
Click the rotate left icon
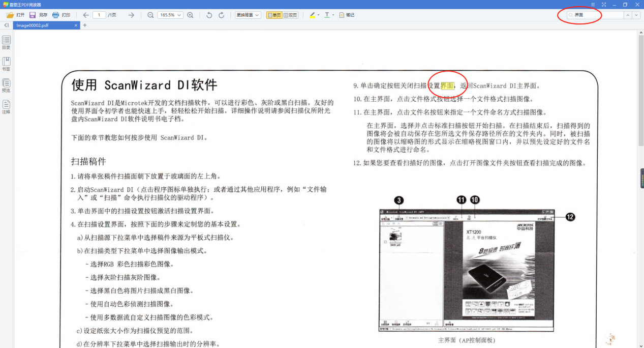tap(209, 15)
